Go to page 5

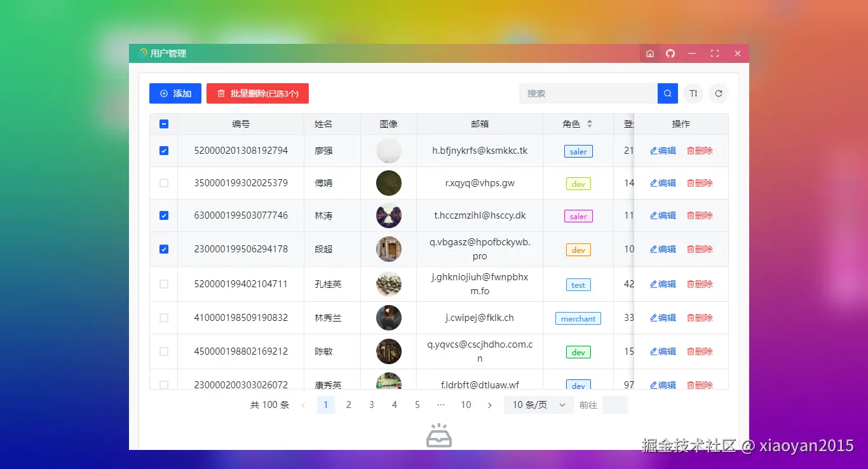[417, 405]
